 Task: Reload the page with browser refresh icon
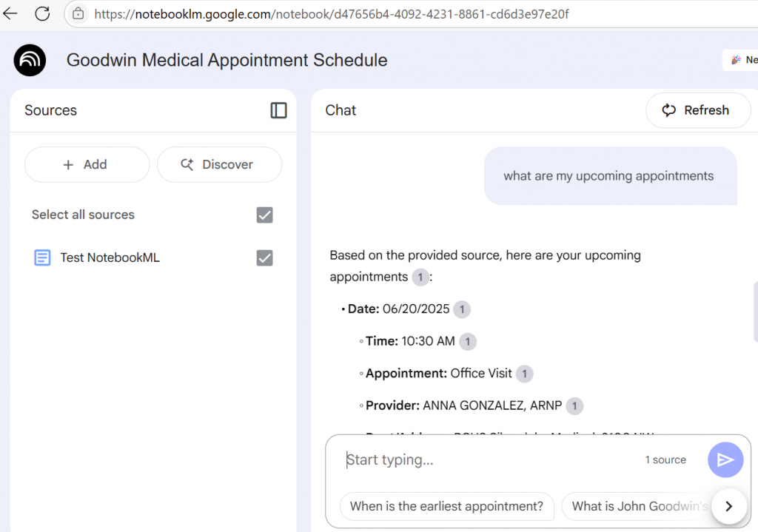tap(42, 14)
